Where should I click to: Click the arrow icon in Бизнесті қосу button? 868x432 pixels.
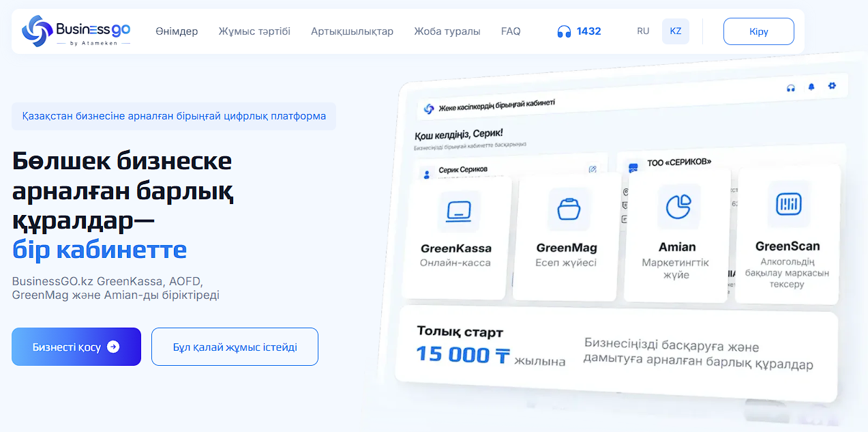[x=113, y=347]
